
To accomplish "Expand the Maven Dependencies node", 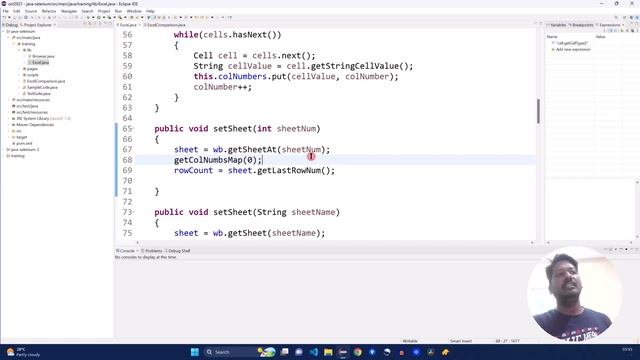I will coord(9,124).
